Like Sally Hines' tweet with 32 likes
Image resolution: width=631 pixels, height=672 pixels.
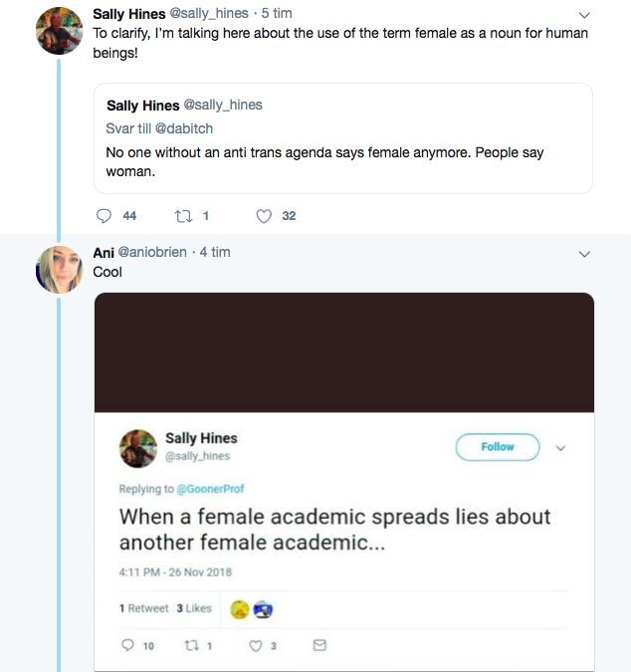264,216
